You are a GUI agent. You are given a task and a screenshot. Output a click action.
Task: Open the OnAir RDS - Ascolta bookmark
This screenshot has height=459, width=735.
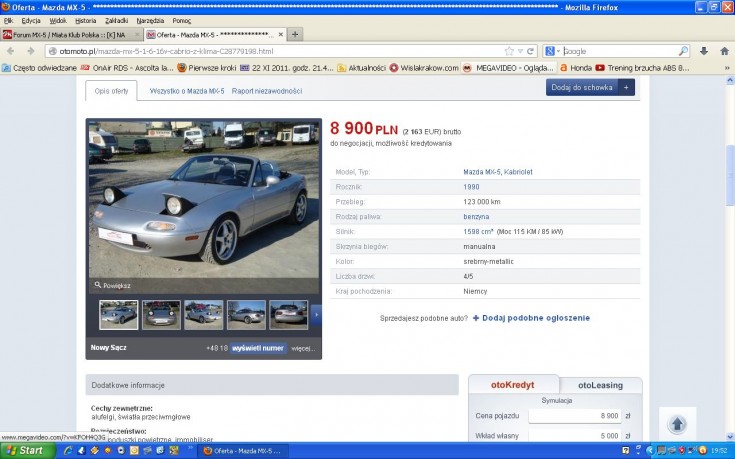(x=127, y=68)
